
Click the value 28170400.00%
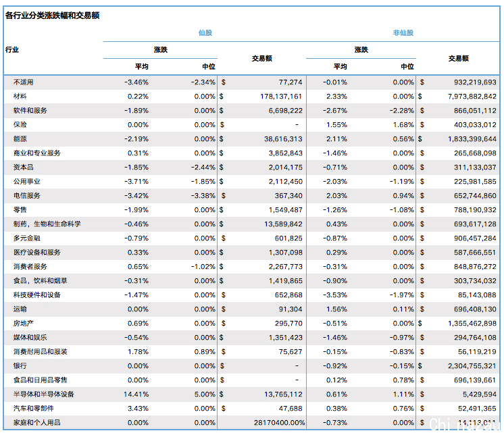[x=279, y=422]
